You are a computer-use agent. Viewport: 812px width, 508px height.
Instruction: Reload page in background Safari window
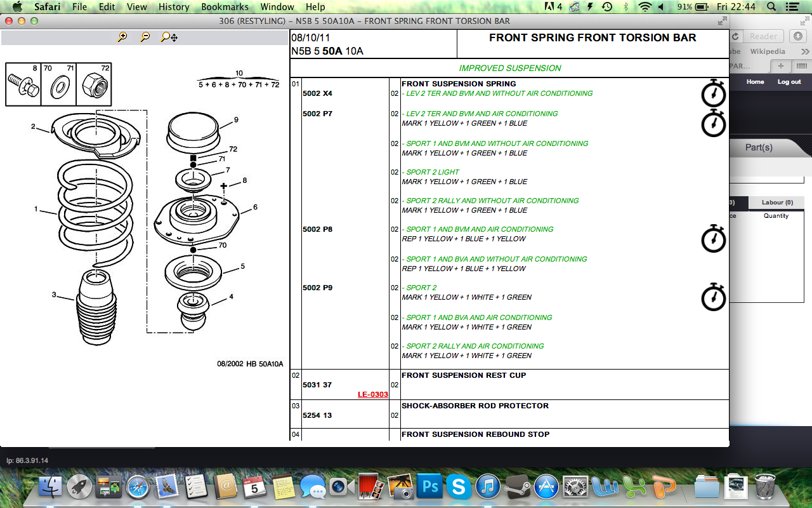coord(736,36)
